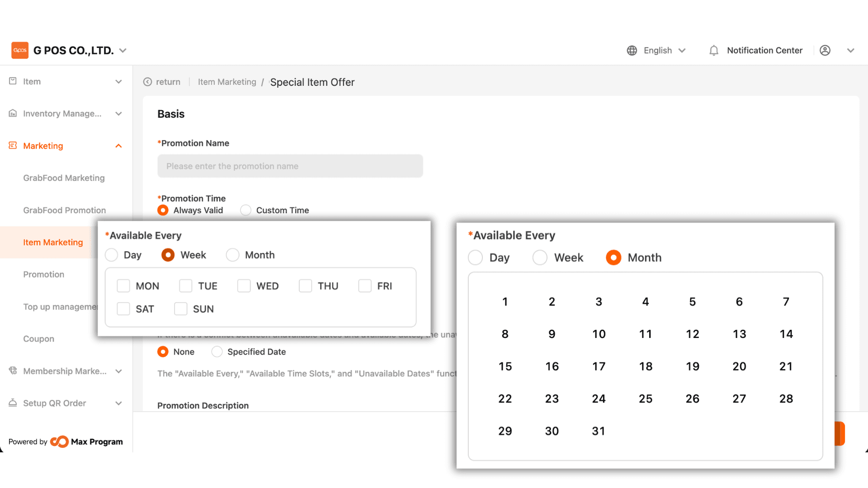
Task: Click the Item Marketing breadcrumb link
Action: click(227, 82)
